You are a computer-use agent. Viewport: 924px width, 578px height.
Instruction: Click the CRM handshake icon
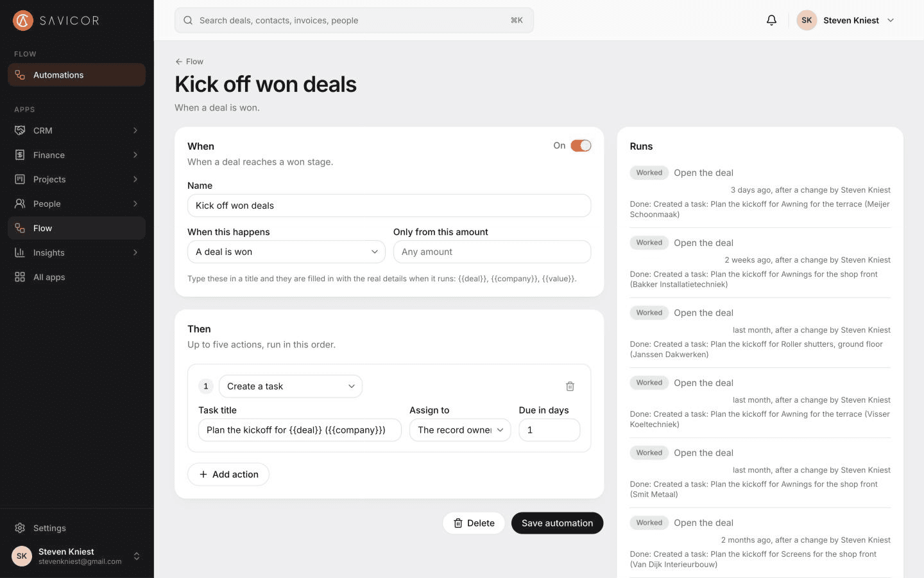pos(20,130)
